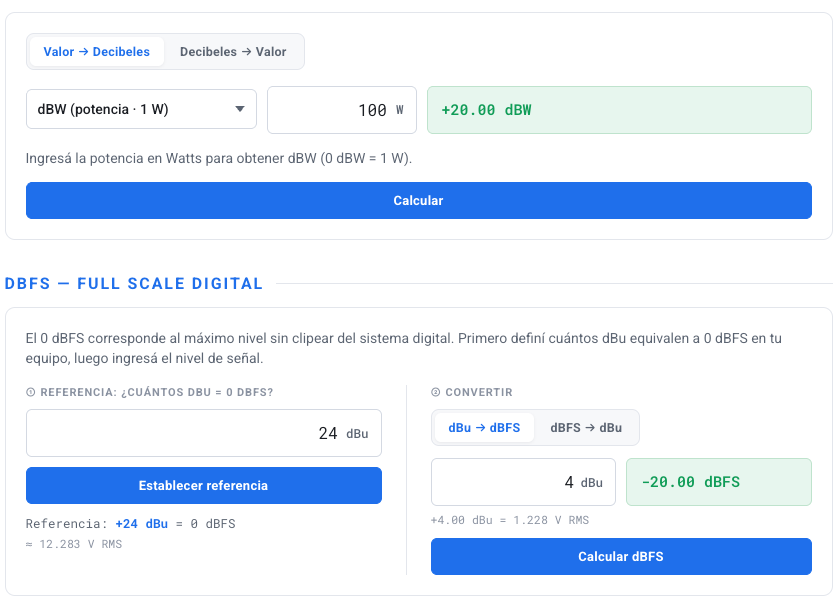Click the dropdown chevron on the unit selector
The width and height of the screenshot is (840, 603).
click(240, 110)
